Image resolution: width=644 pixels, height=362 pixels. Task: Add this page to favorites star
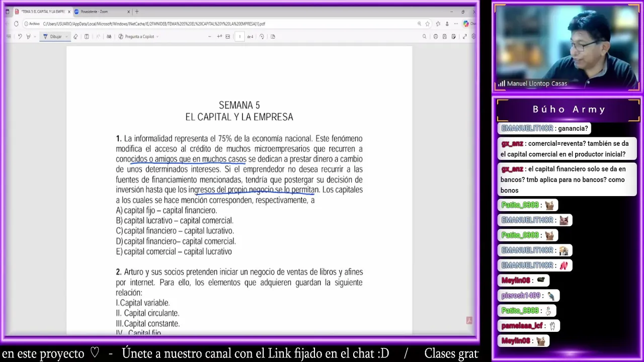[427, 24]
